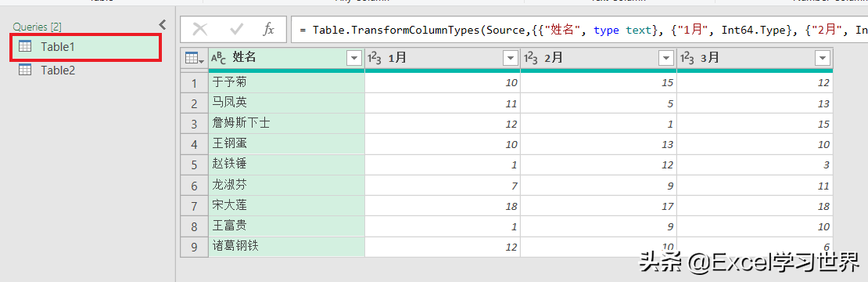The image size is (868, 282).
Task: Select row number 2
Action: click(x=194, y=103)
